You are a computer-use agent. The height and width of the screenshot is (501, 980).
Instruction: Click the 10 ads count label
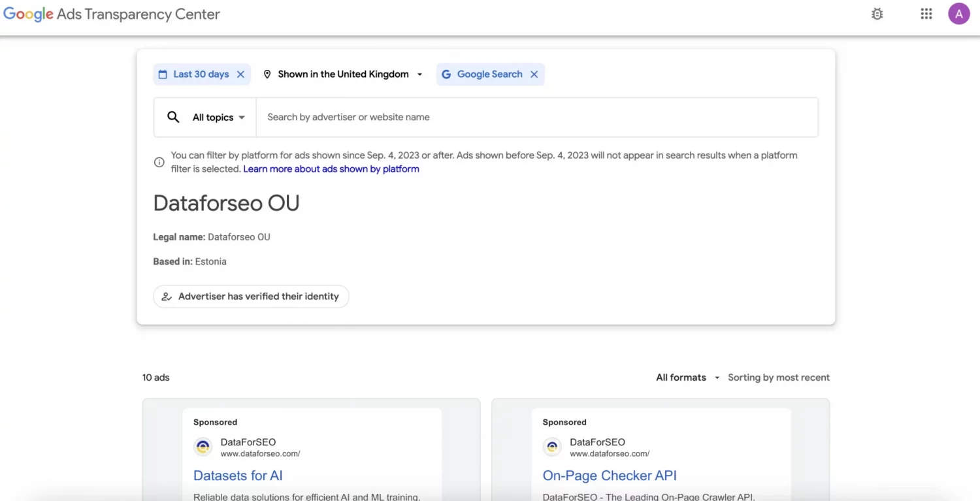coord(155,378)
